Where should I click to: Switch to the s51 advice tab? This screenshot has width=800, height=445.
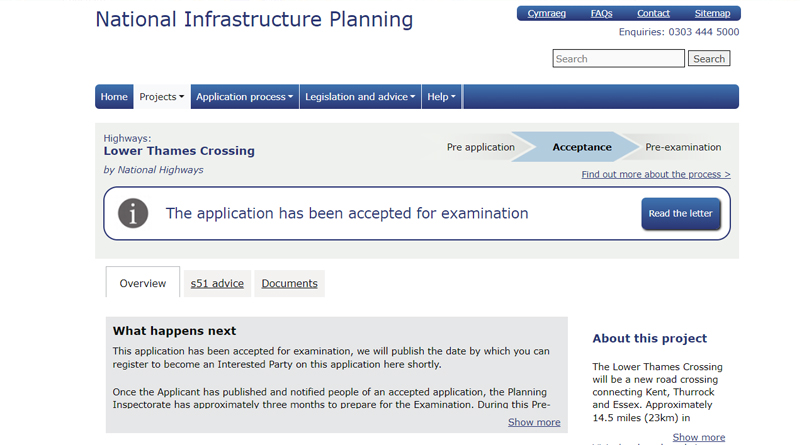[217, 283]
